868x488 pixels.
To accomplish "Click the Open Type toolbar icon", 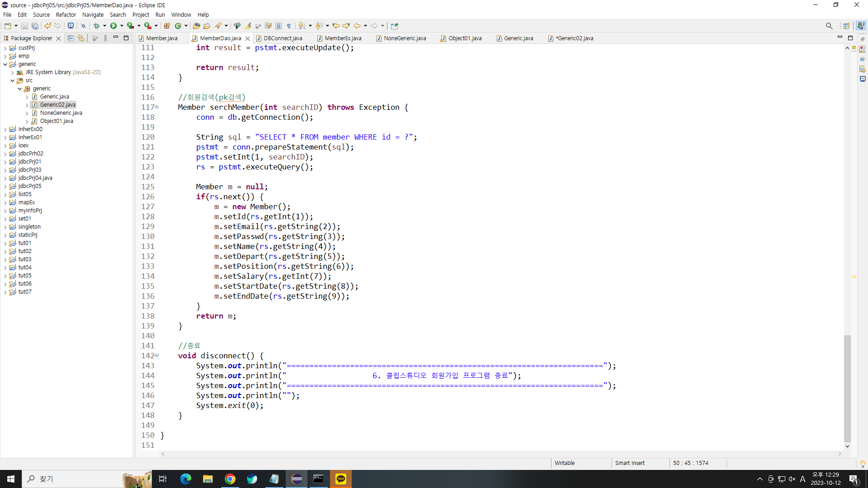I will tap(196, 26).
